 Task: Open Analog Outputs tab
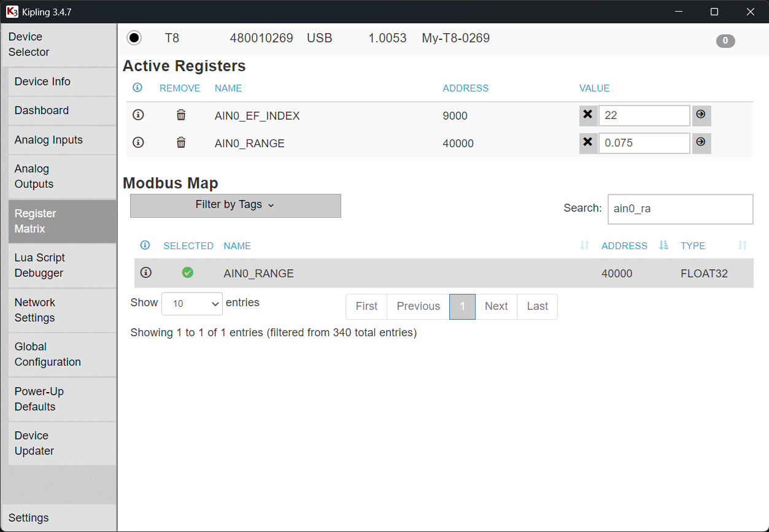pyautogui.click(x=62, y=177)
